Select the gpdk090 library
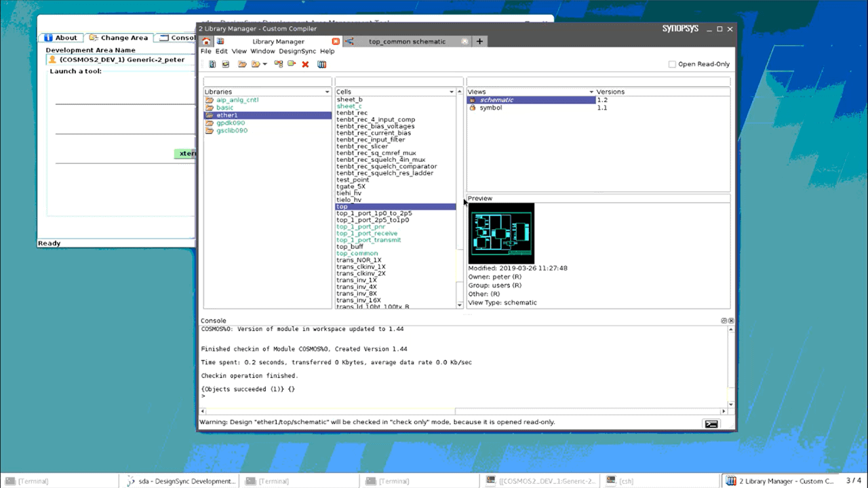Image resolution: width=868 pixels, height=488 pixels. pyautogui.click(x=231, y=123)
